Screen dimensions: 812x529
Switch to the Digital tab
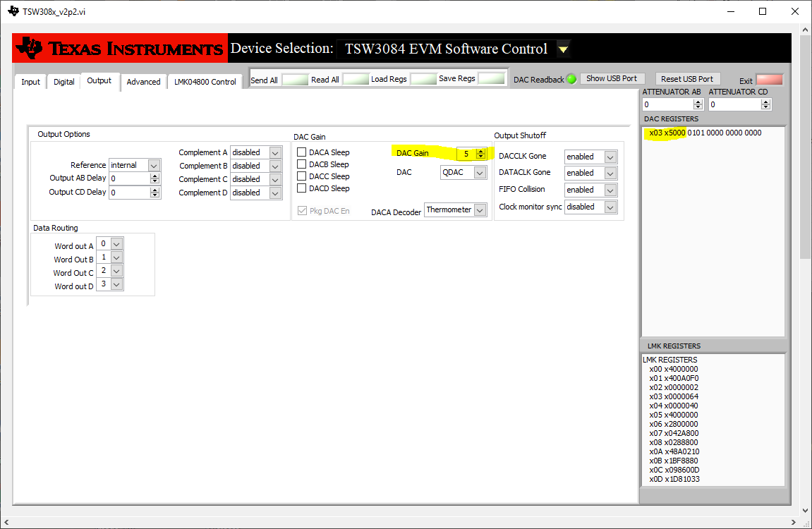point(63,82)
